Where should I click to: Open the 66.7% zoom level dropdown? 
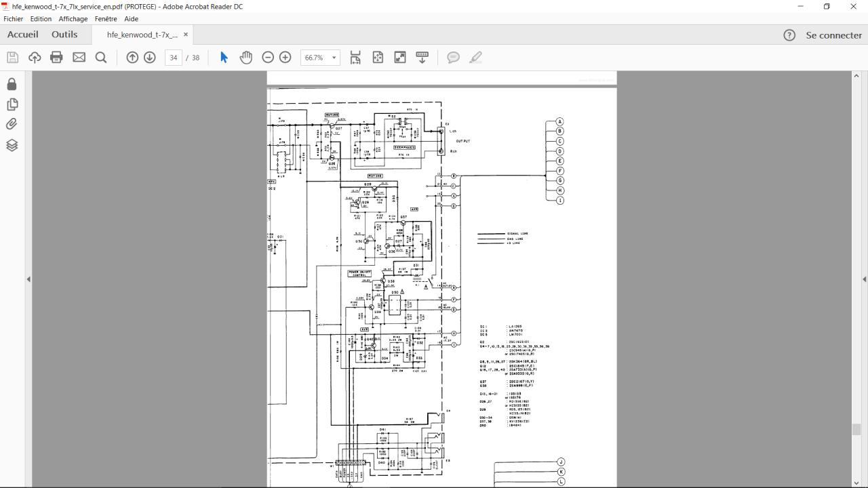tap(319, 58)
